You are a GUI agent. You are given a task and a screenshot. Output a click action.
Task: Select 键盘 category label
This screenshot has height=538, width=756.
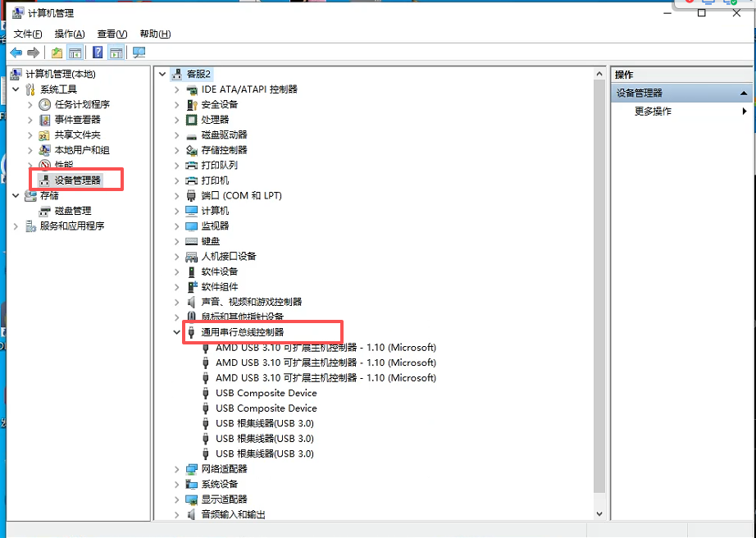click(x=210, y=241)
